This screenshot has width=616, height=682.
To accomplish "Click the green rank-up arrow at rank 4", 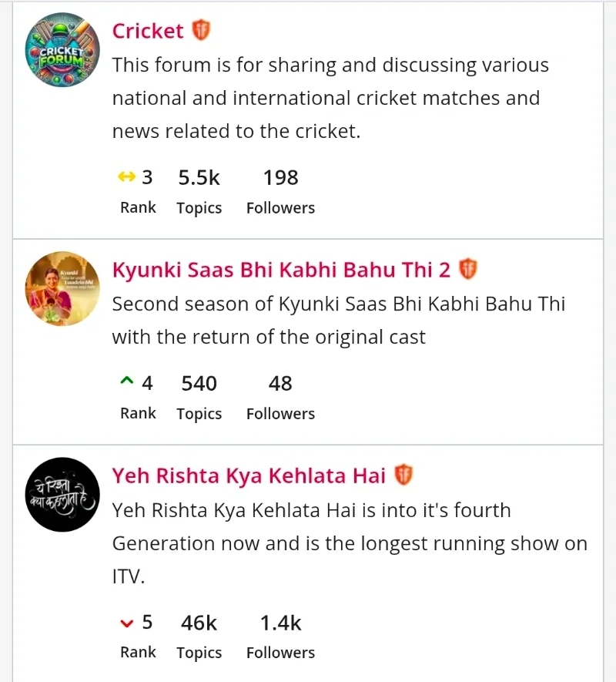I will 127,383.
